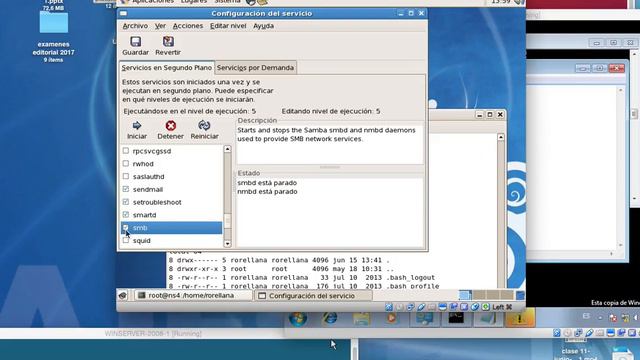Screen dimensions: 640x360
Task: Switch to Servicios por Demanda tab
Action: pos(255,68)
